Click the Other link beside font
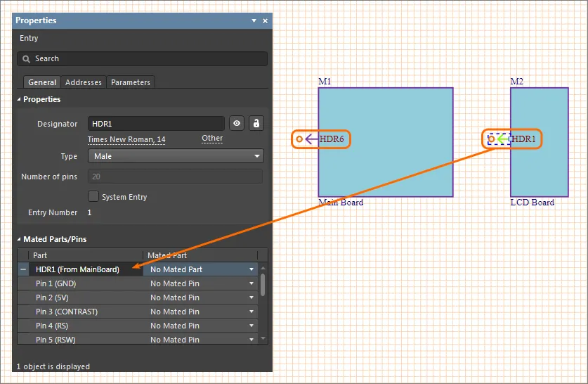The width and height of the screenshot is (588, 384). pos(212,138)
